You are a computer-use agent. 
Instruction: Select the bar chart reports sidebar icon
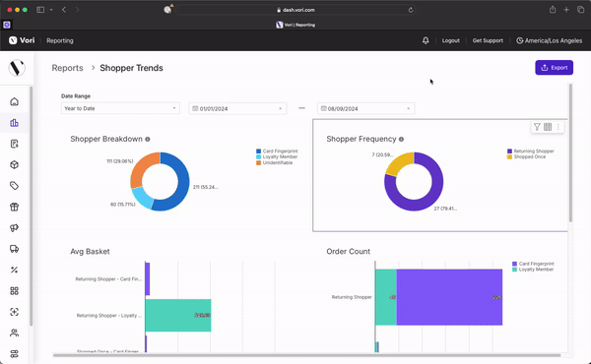coord(15,123)
